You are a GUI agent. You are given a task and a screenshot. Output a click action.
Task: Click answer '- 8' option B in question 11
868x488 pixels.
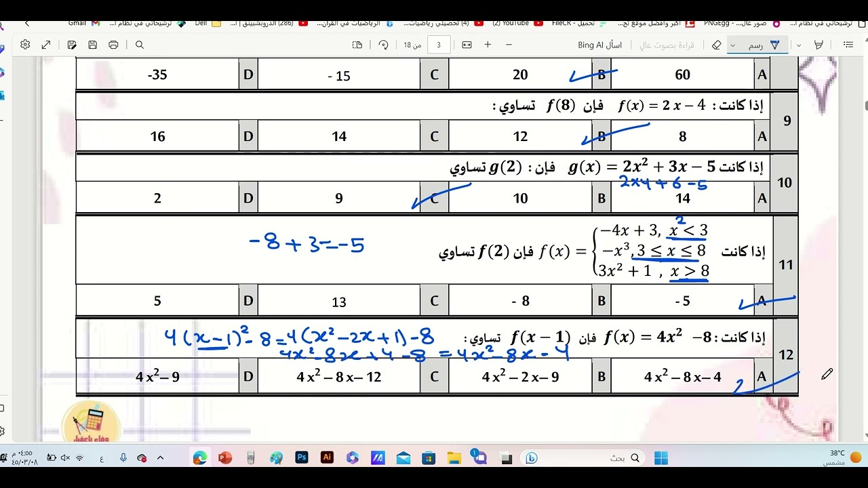tap(520, 300)
